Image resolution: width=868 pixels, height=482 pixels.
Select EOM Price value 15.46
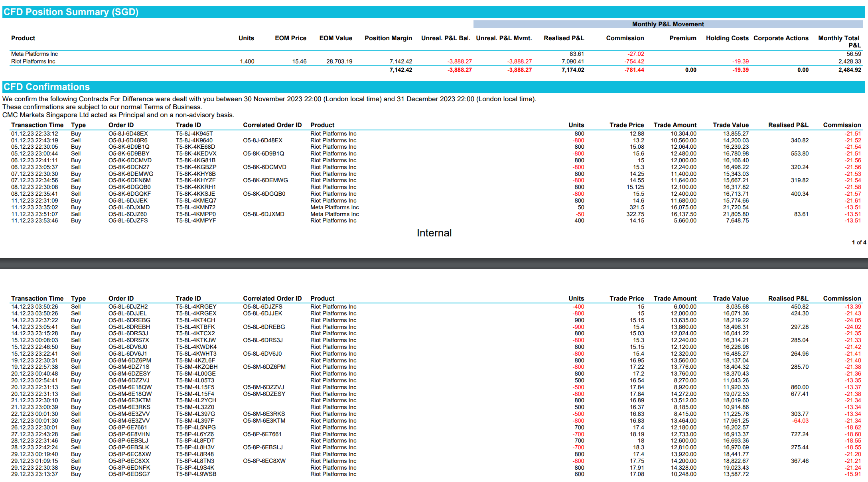coord(299,61)
